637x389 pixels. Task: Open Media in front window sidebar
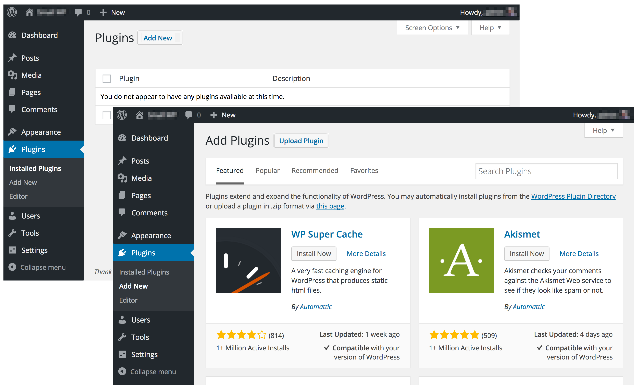(x=135, y=178)
